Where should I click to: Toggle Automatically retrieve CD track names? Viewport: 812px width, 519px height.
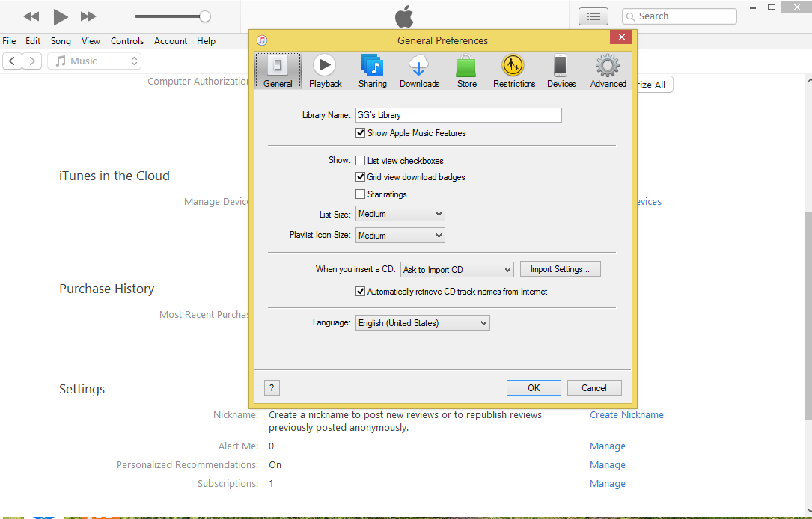click(361, 292)
